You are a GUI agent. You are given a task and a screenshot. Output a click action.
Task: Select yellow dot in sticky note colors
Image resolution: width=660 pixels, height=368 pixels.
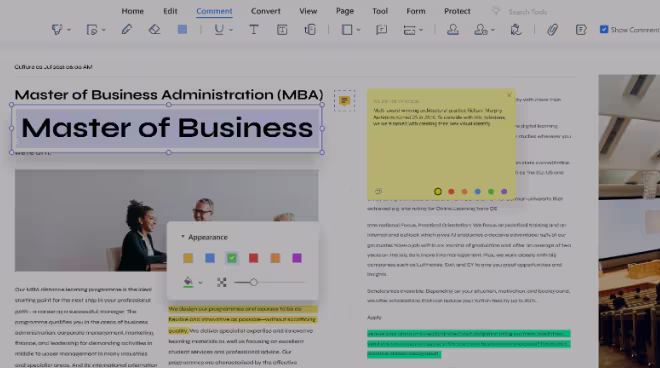point(438,192)
